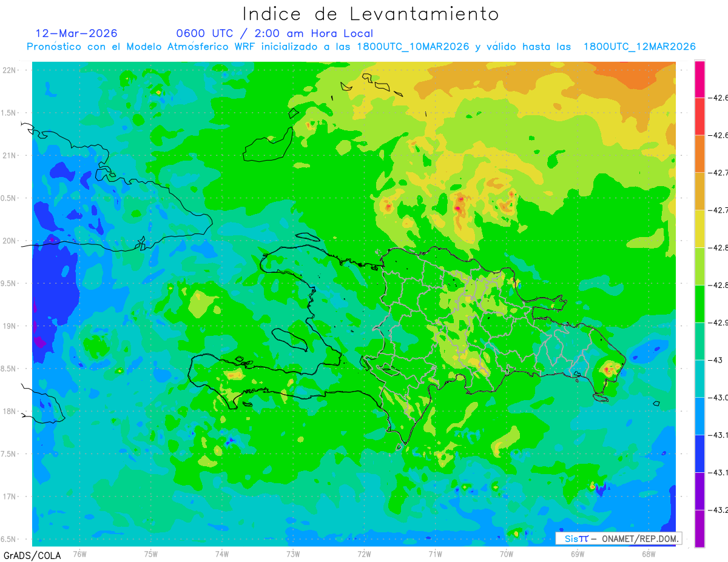Screen dimensions: 728x562
Task: Click the 9.5N latitude tick label
Action: point(8,283)
